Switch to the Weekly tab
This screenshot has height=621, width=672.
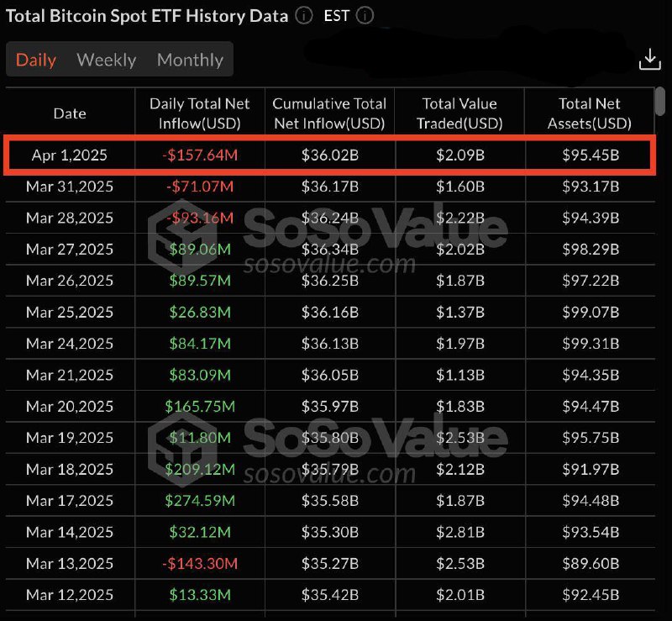click(x=107, y=60)
